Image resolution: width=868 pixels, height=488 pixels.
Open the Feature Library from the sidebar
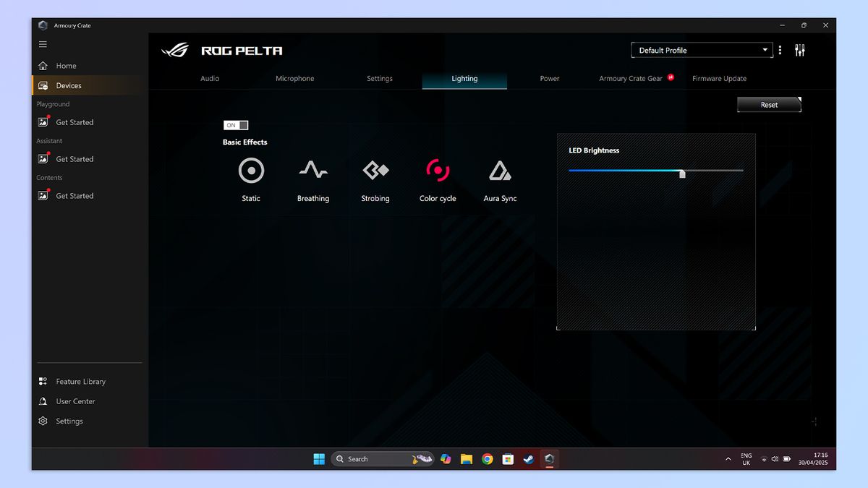point(81,381)
